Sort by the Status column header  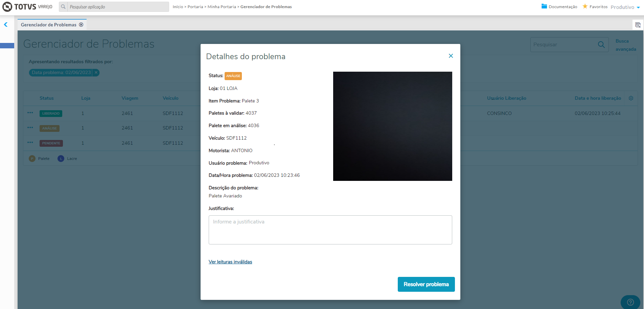(x=47, y=98)
